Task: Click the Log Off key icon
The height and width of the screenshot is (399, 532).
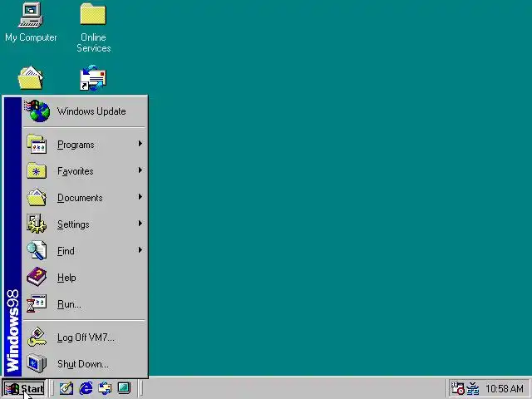Action: pyautogui.click(x=37, y=337)
